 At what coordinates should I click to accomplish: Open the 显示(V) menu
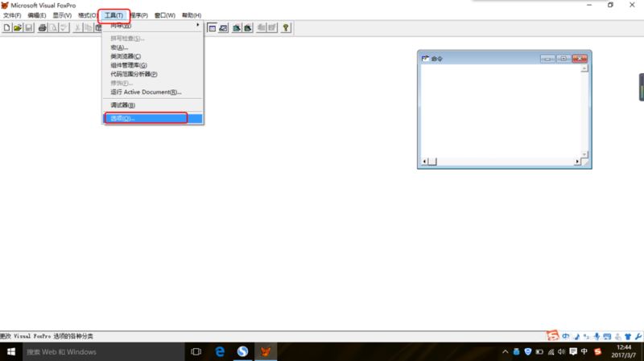tap(62, 15)
